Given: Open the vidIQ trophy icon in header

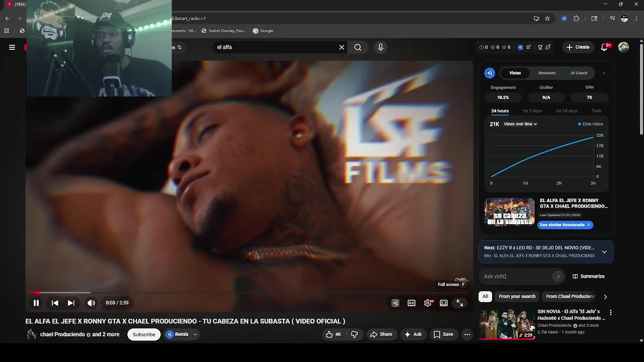Looking at the screenshot, I should pyautogui.click(x=540, y=47).
